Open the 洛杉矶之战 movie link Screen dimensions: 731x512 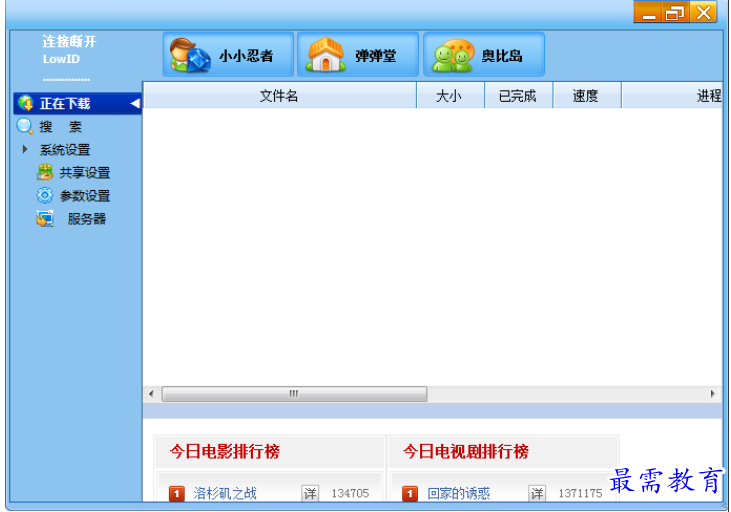click(225, 493)
